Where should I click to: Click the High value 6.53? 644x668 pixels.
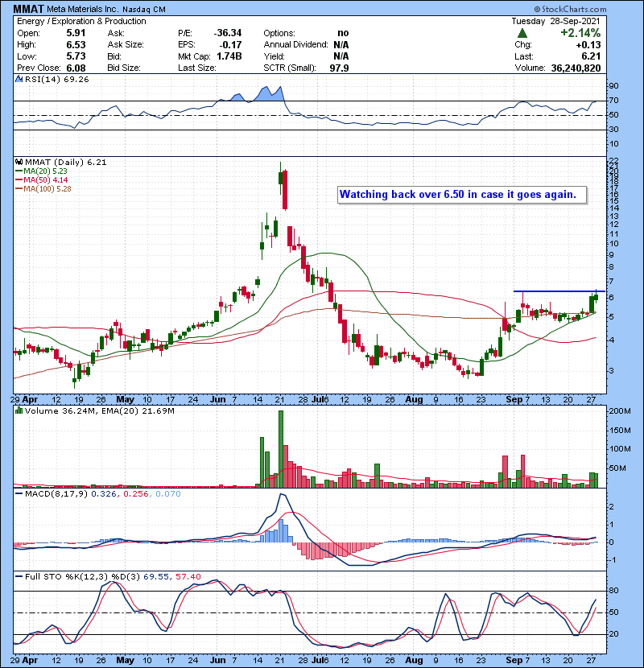[76, 45]
